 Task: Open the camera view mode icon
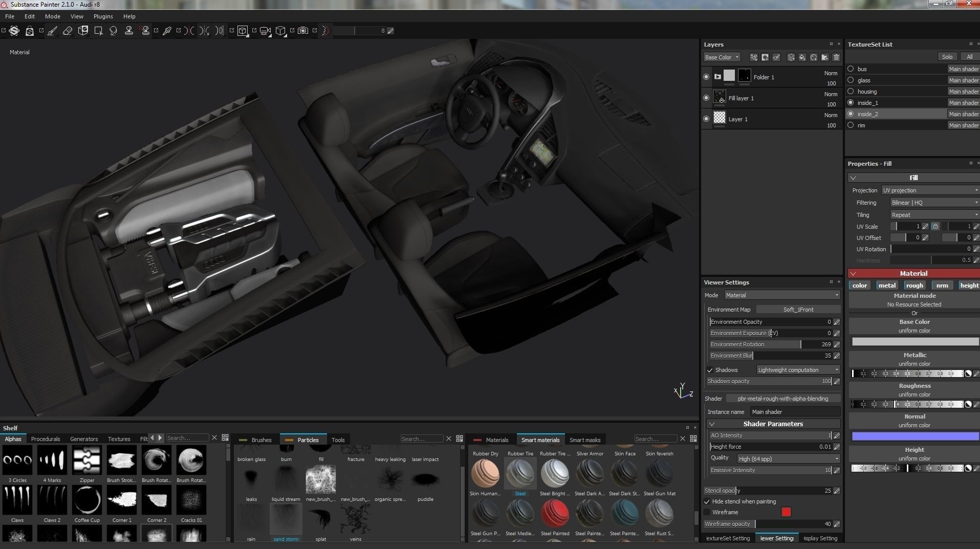265,31
